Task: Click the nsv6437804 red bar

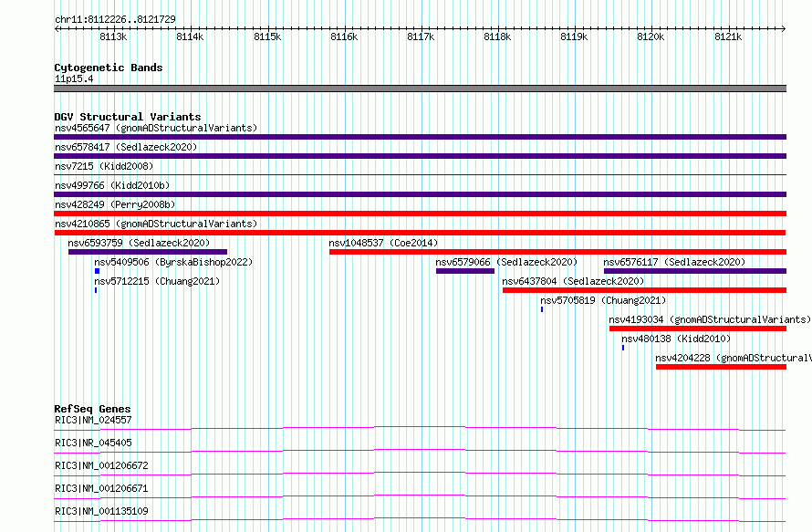Action: click(x=644, y=290)
